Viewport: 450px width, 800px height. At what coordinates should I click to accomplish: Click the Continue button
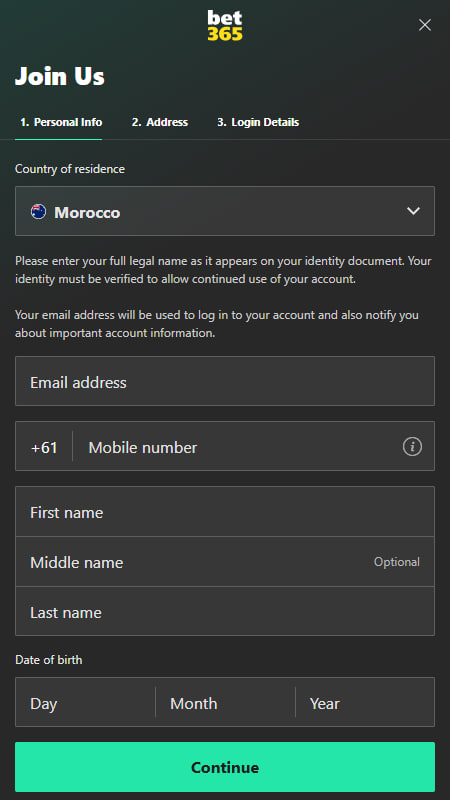[x=225, y=767]
